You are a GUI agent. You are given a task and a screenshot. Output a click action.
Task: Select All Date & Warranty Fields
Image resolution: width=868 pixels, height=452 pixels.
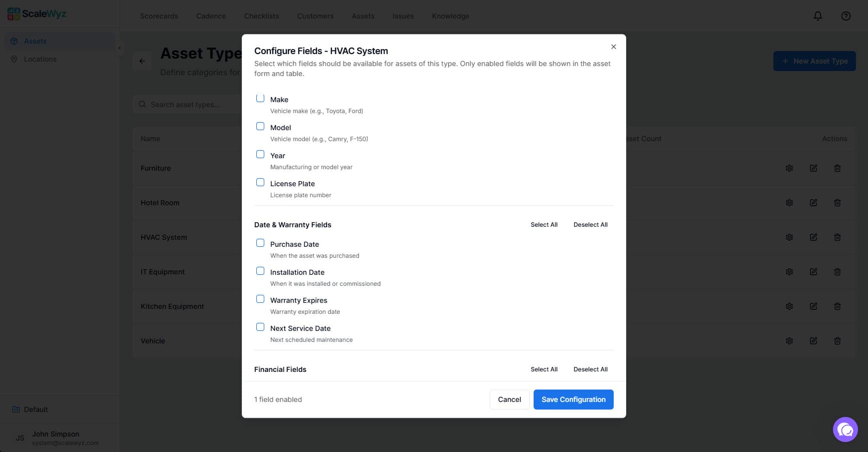[x=544, y=224]
